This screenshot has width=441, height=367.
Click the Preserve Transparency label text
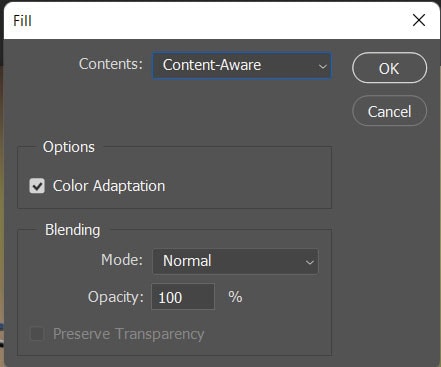click(129, 334)
